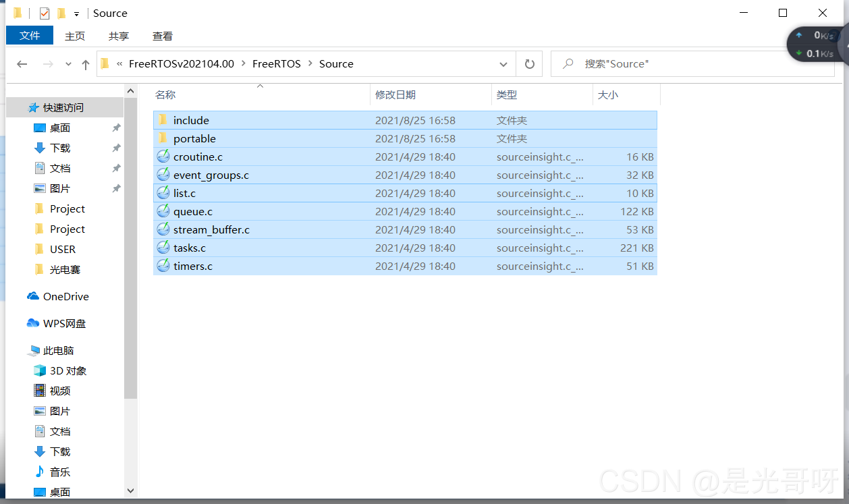Open 文档 under 此电脑
The height and width of the screenshot is (504, 849).
(60, 431)
